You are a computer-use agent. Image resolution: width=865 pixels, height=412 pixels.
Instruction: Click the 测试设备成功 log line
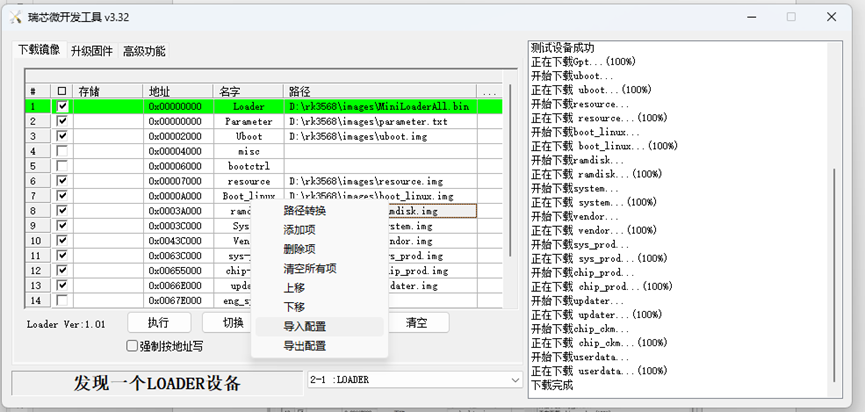(563, 48)
